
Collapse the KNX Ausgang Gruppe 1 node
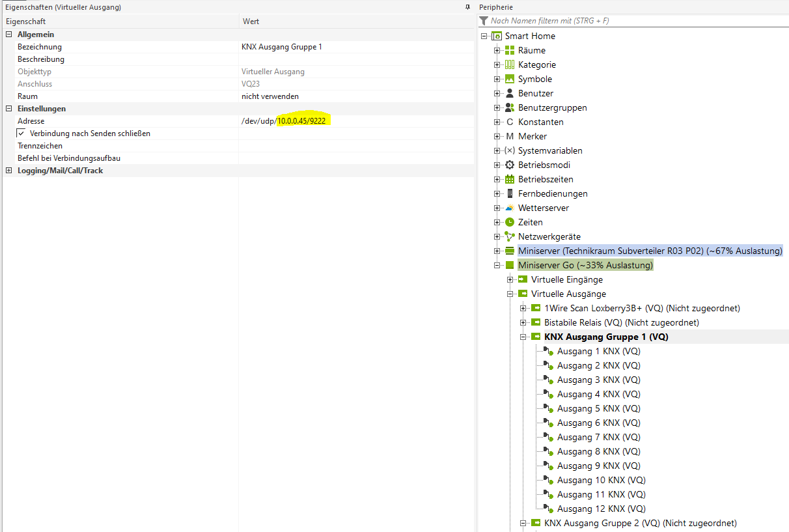(523, 337)
